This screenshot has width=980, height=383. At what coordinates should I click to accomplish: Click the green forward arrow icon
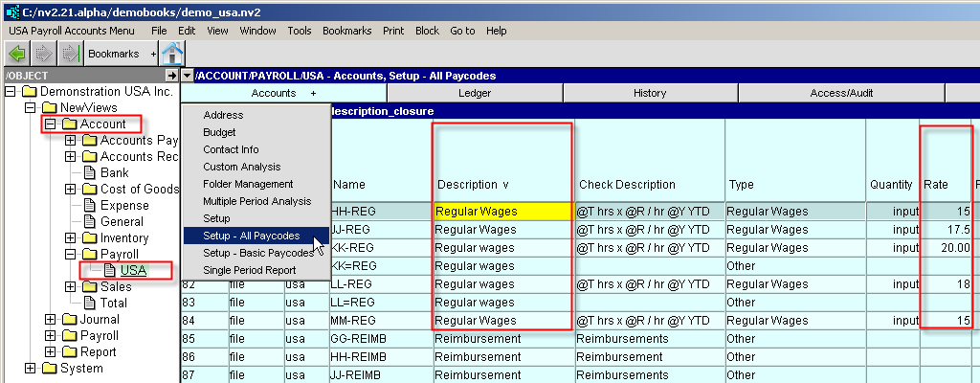[43, 54]
